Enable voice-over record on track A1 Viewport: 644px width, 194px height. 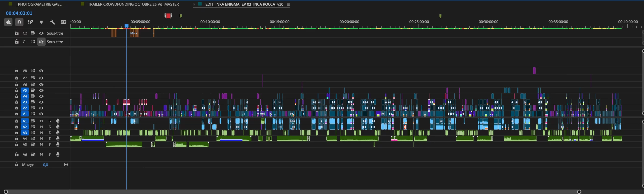click(x=58, y=121)
